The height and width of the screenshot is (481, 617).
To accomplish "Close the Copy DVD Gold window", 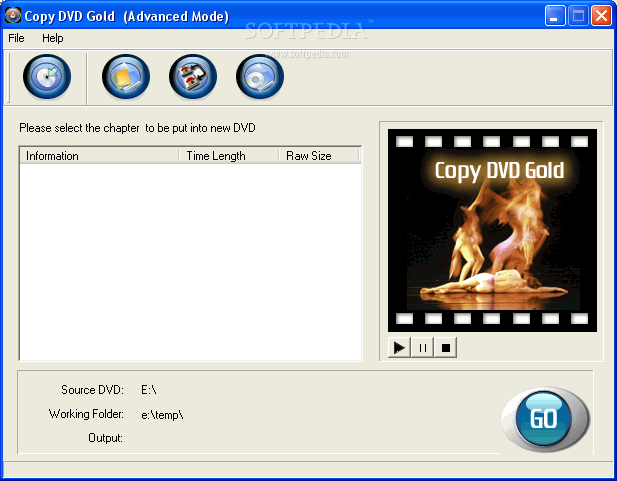I will tap(601, 16).
